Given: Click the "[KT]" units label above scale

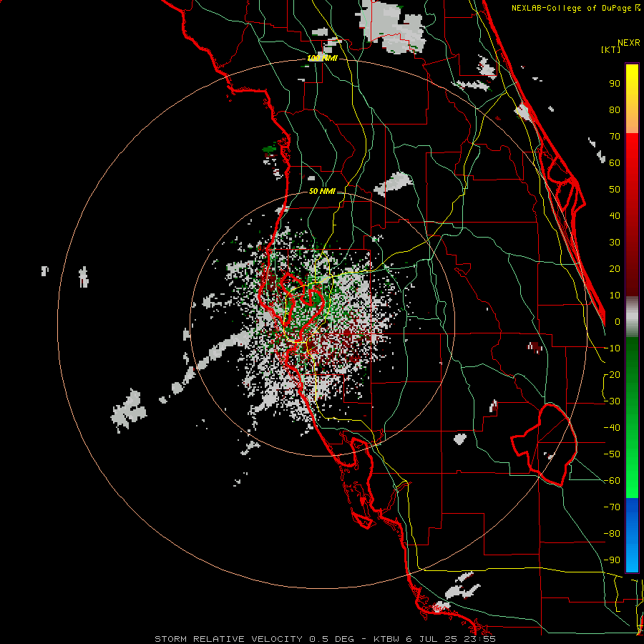Looking at the screenshot, I should click(610, 49).
